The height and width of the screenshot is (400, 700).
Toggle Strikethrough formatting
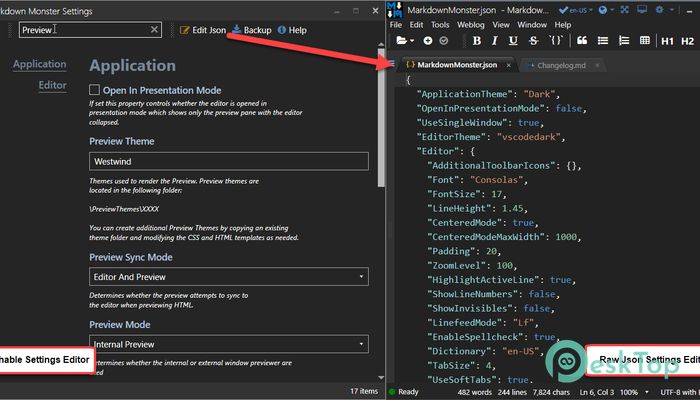coord(533,41)
